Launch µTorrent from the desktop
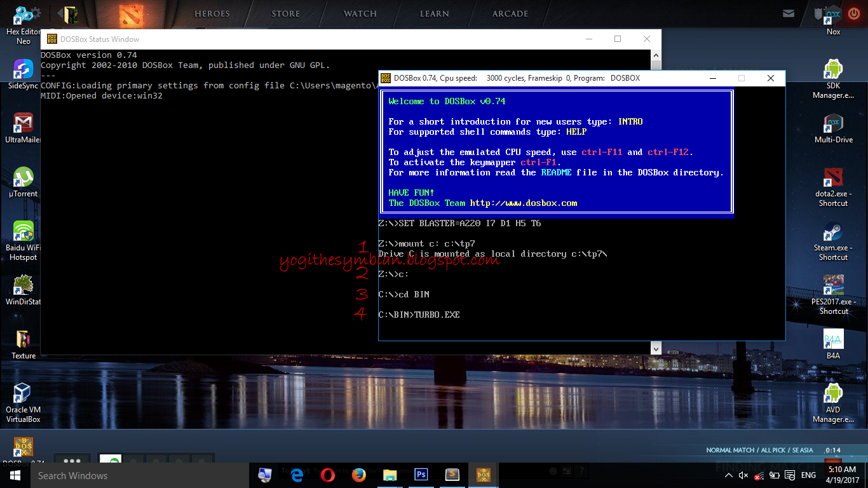The width and height of the screenshot is (868, 488). (x=23, y=182)
